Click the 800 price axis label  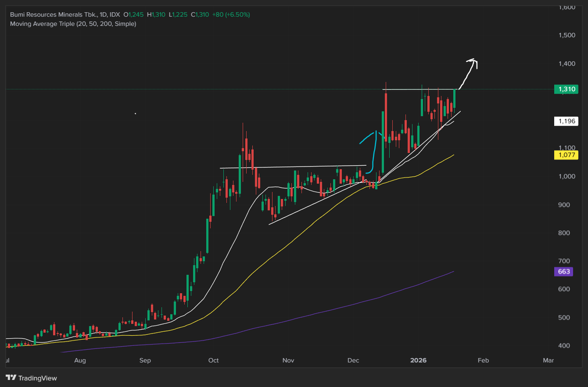pos(565,233)
